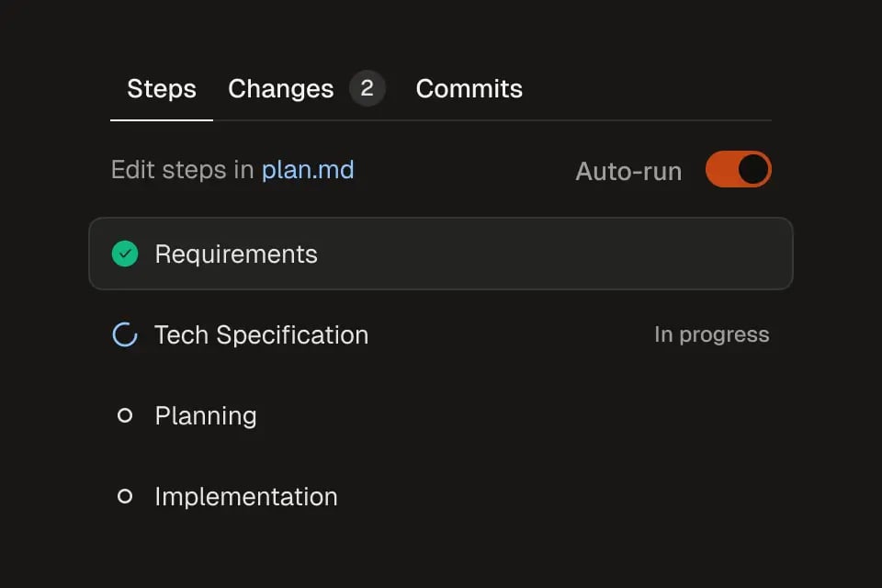Image resolution: width=882 pixels, height=588 pixels.
Task: Switch to the Steps tab
Action: click(x=162, y=89)
